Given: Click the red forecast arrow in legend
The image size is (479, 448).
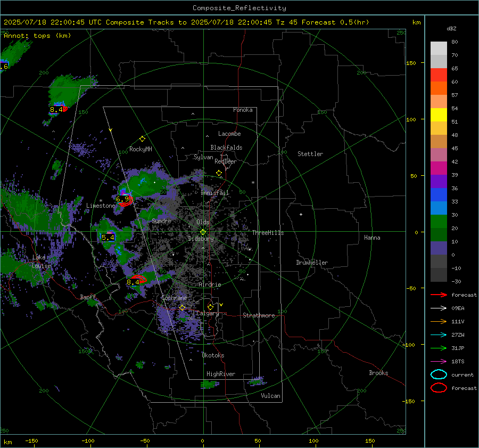Looking at the screenshot, I should click(x=439, y=295).
